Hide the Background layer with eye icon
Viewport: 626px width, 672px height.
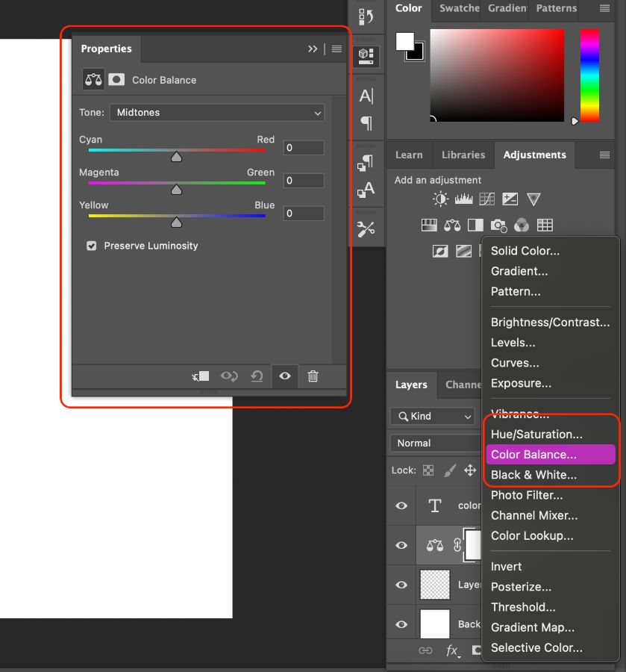point(401,624)
